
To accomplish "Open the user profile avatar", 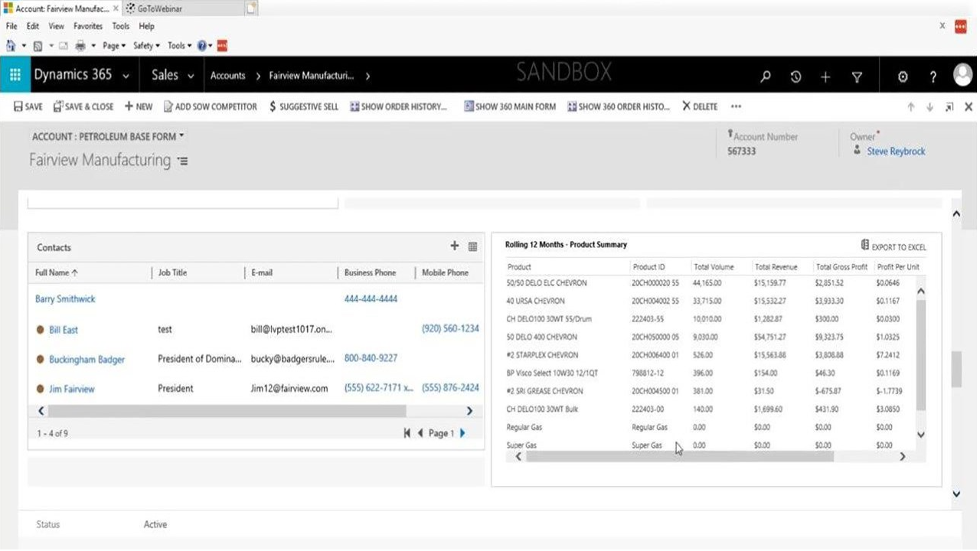I will 962,74.
